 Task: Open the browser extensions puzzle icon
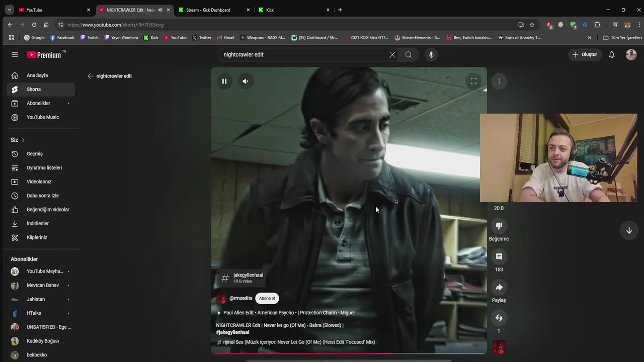click(597, 25)
